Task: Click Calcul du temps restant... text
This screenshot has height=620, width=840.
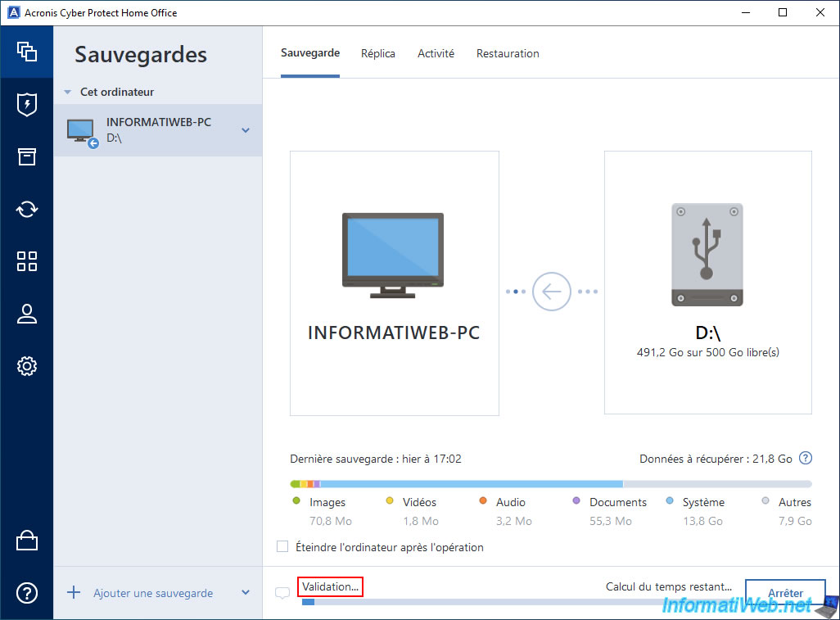Action: pos(669,586)
